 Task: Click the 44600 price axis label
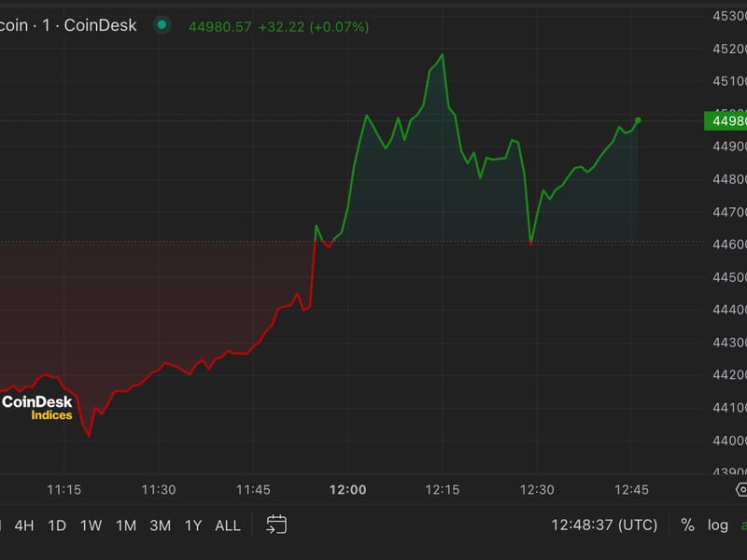728,245
